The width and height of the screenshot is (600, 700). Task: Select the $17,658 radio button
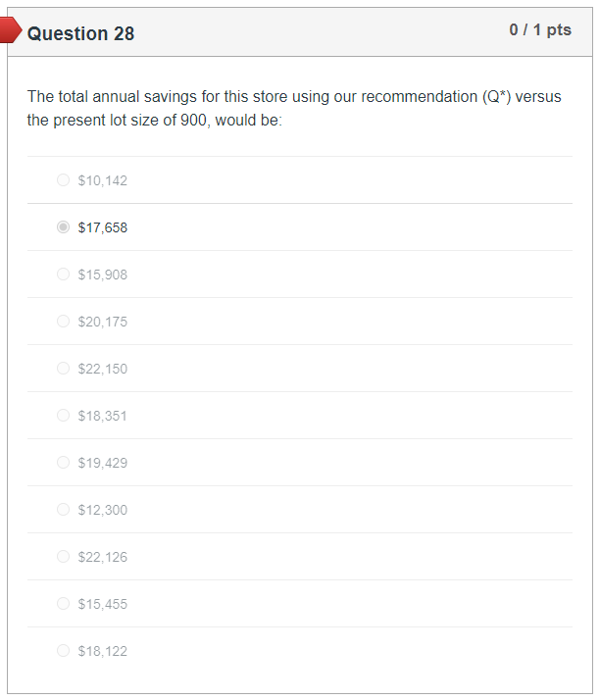64,227
